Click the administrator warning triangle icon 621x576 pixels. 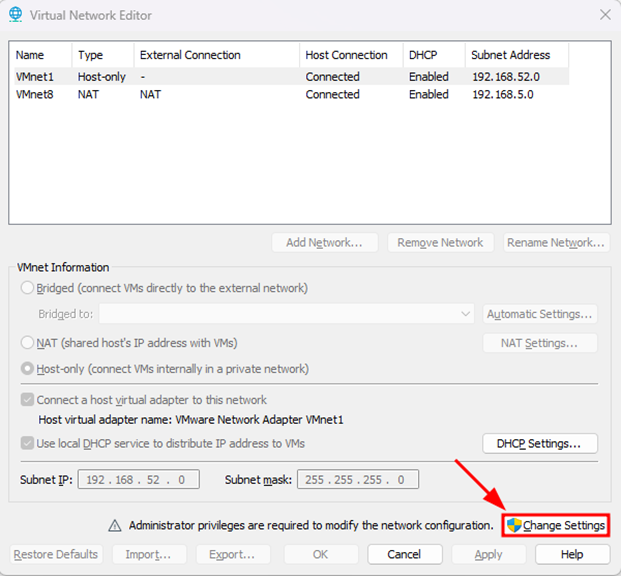pos(115,525)
